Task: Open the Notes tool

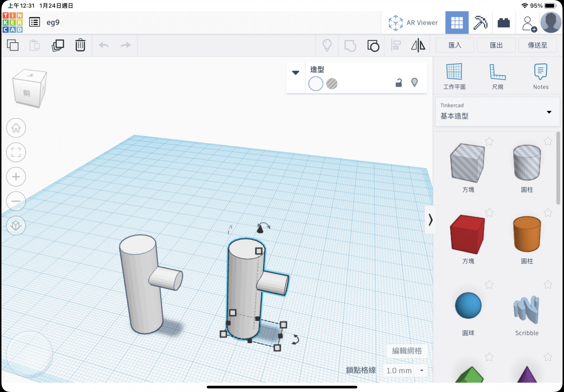Action: (x=541, y=76)
